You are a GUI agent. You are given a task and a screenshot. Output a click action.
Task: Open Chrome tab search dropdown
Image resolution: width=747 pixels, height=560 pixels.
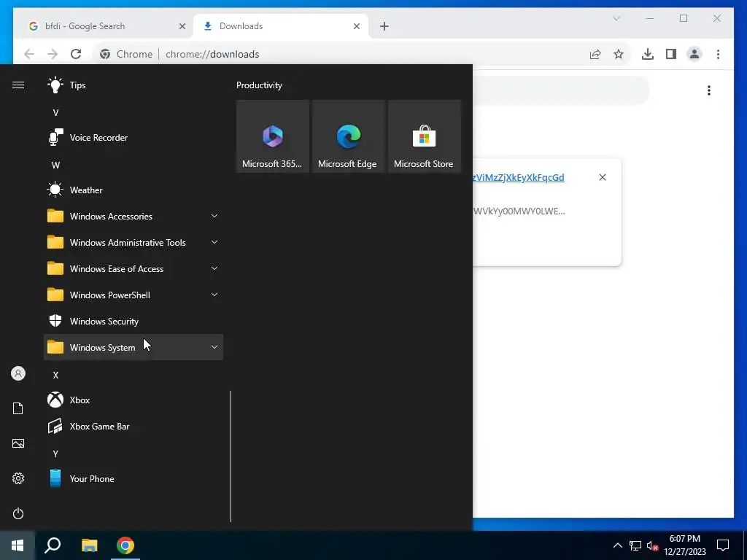616,18
